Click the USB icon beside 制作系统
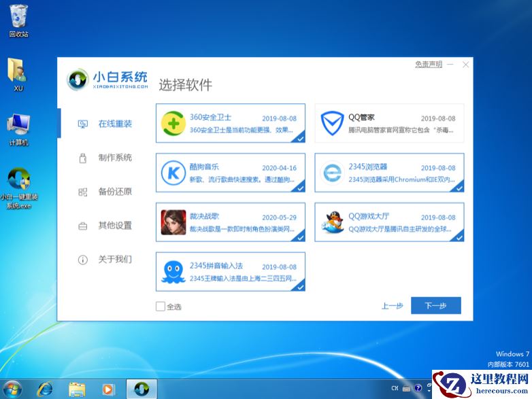This screenshot has height=399, width=532. click(x=83, y=158)
